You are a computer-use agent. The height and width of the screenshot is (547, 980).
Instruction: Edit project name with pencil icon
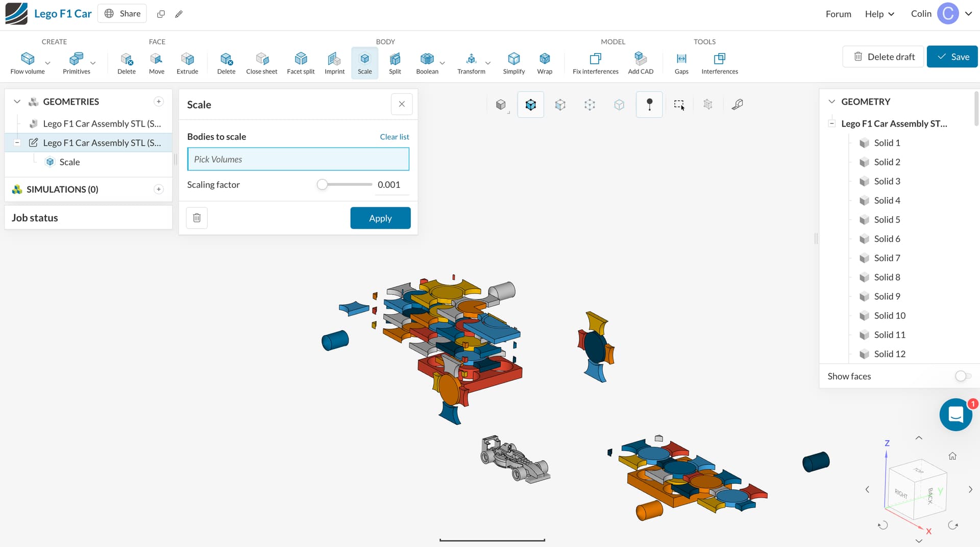(179, 14)
